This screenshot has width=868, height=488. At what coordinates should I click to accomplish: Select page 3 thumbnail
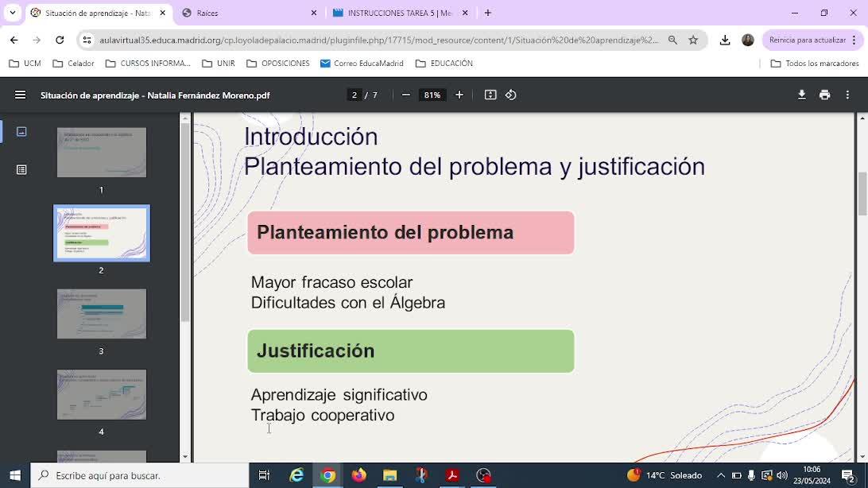coord(101,314)
